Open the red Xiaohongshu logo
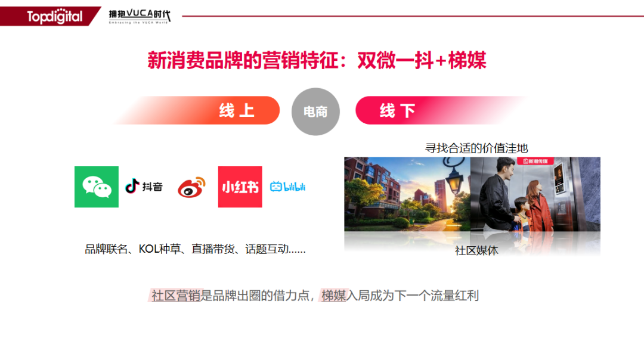 coord(240,187)
